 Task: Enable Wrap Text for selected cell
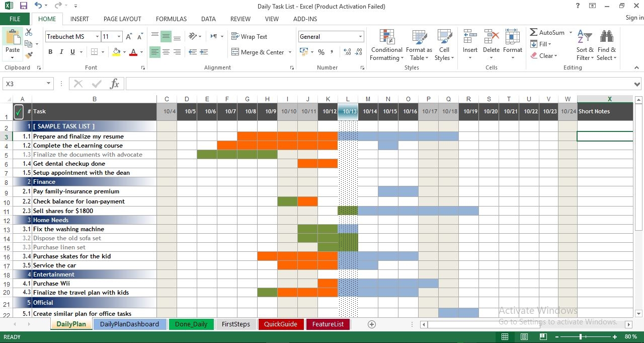click(250, 36)
